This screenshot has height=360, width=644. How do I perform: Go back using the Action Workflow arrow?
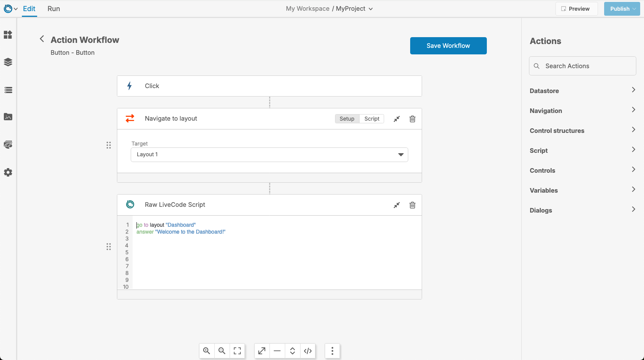pyautogui.click(x=42, y=39)
